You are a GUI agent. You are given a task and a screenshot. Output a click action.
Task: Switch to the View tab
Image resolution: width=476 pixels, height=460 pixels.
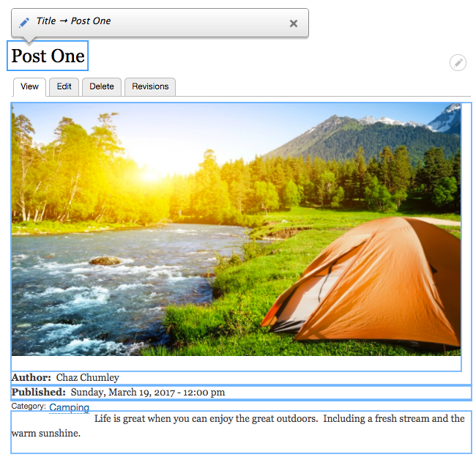[x=29, y=87]
